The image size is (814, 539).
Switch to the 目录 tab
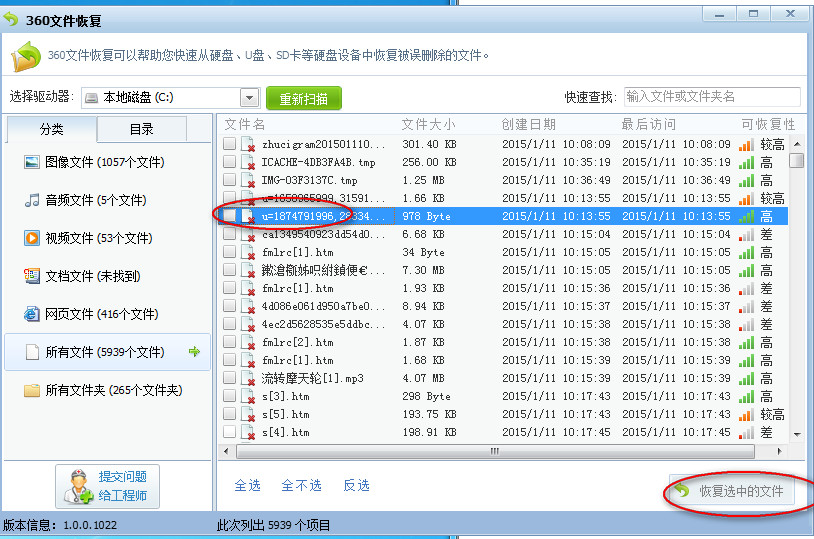pyautogui.click(x=141, y=129)
